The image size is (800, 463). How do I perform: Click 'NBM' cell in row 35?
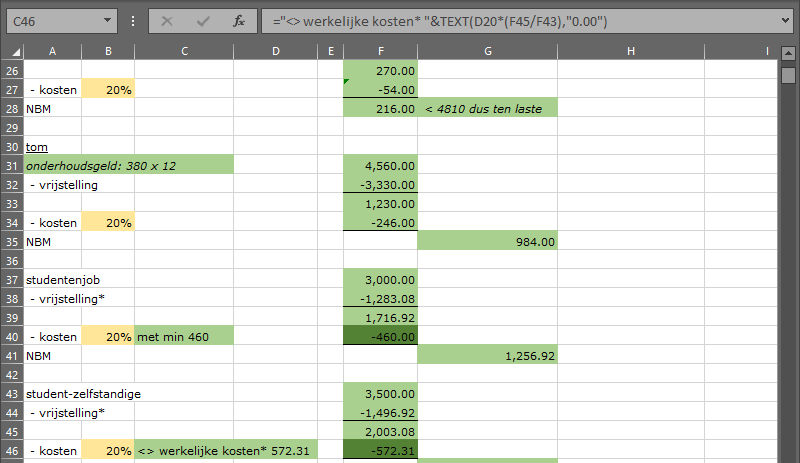tap(53, 242)
